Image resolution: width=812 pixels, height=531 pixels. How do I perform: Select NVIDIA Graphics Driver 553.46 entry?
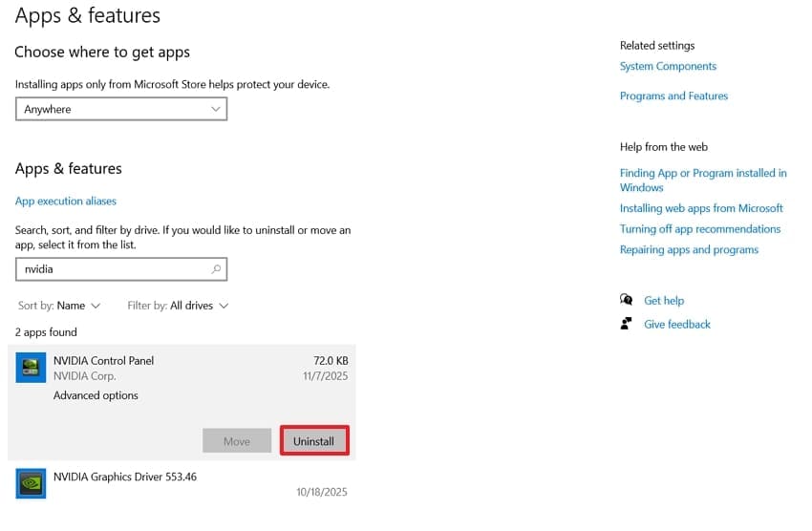182,484
